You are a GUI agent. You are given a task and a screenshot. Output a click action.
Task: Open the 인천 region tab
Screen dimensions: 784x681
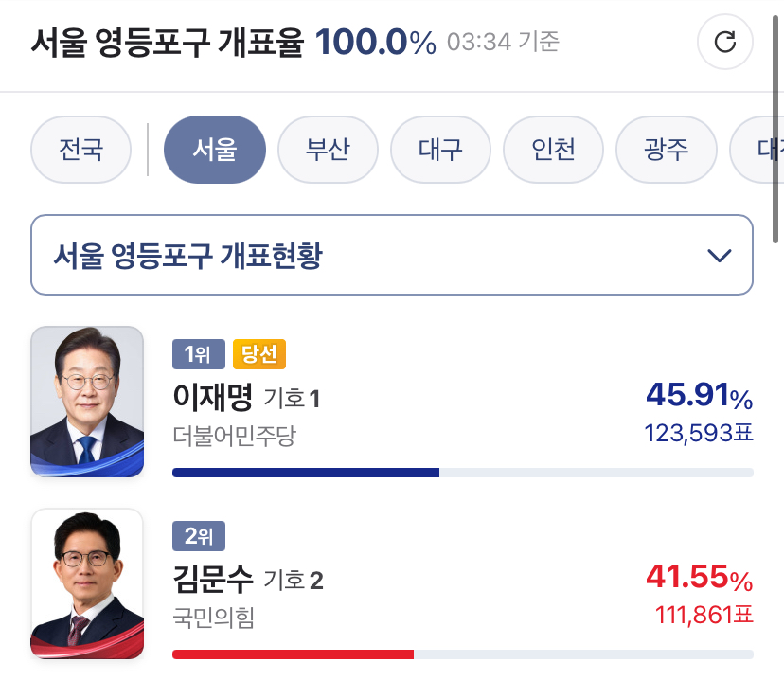pos(553,150)
